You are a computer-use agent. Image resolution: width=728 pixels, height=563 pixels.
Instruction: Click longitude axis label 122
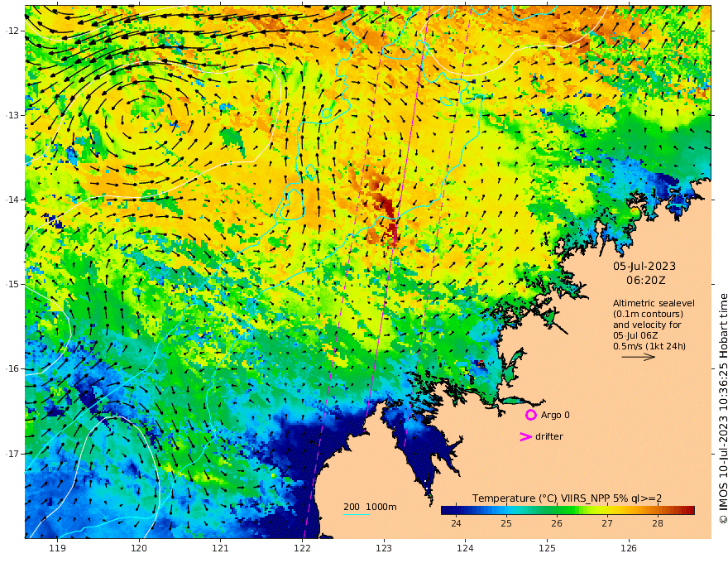(302, 548)
